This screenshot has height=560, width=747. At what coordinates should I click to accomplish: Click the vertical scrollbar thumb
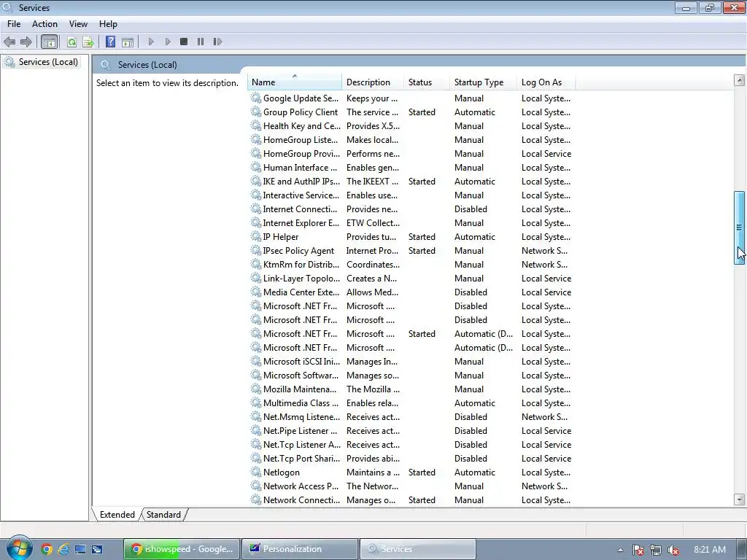(x=740, y=227)
